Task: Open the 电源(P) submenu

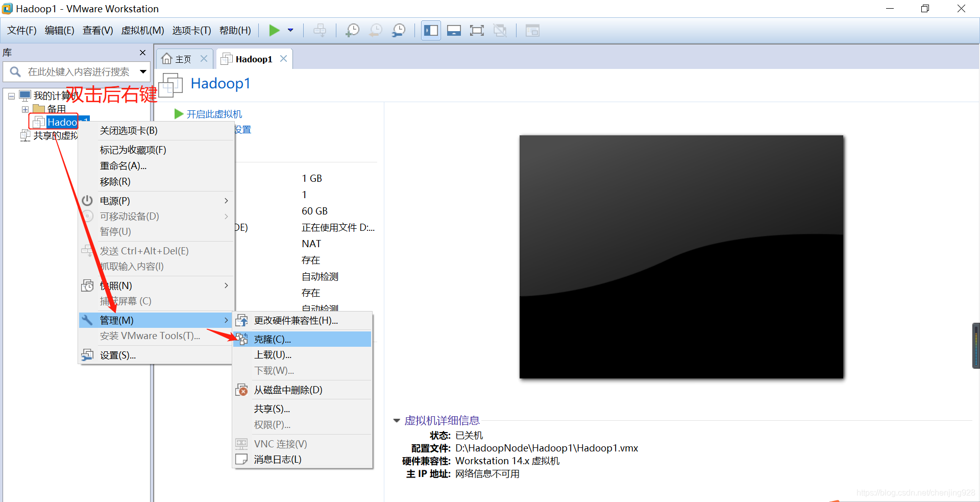Action: point(156,201)
